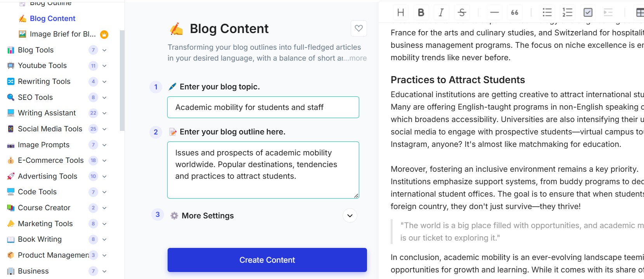Click inside the blog topic input field
The image size is (644, 279).
pos(263,107)
